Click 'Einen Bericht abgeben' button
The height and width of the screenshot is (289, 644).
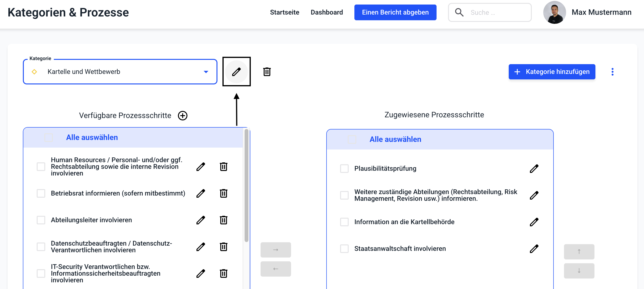395,12
